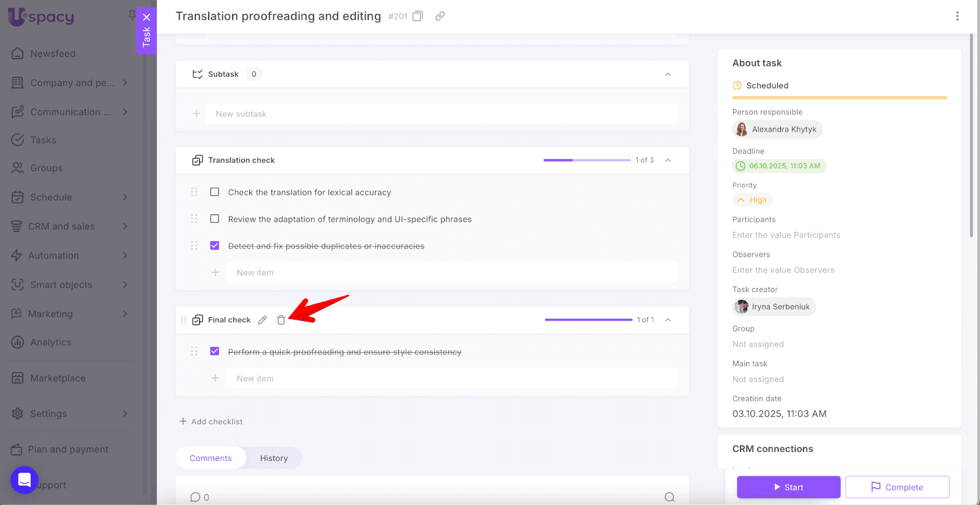Click the New subtask input field

click(x=444, y=114)
